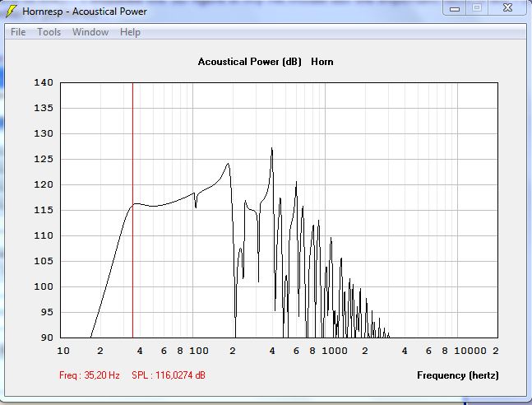Image resolution: width=532 pixels, height=405 pixels.
Task: Click the 140 value on the dB axis
Action: coord(44,82)
